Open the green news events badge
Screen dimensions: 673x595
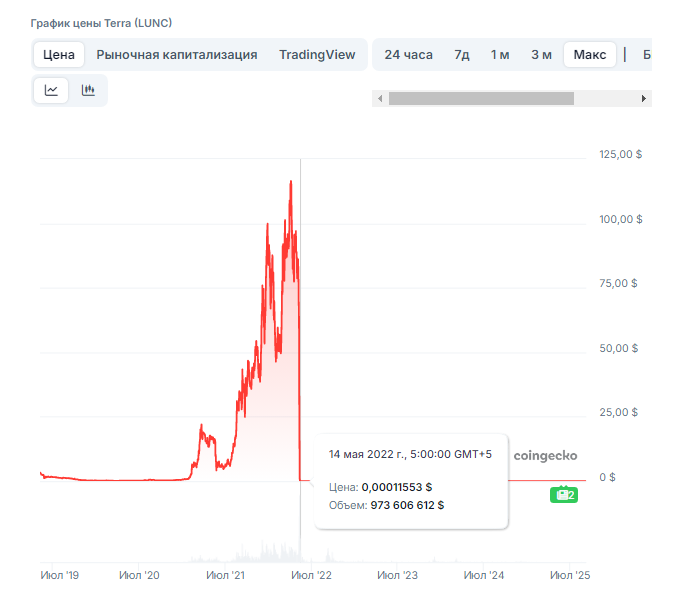(x=564, y=495)
